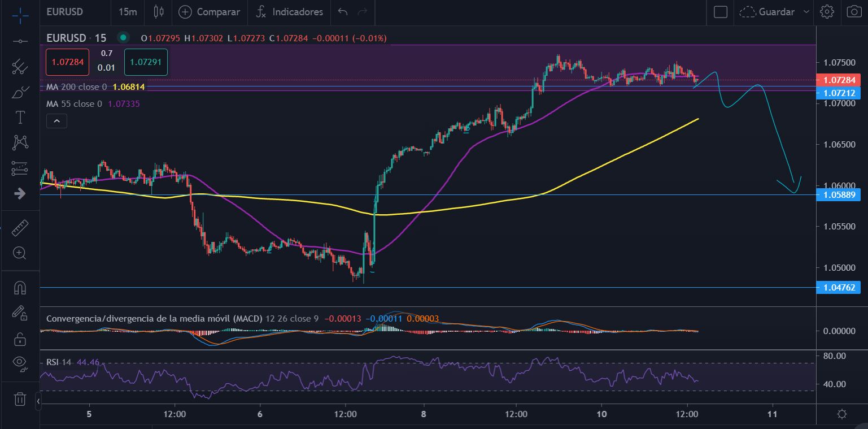868x429 pixels.
Task: Toggle hide all drawings eye icon
Action: tap(20, 364)
